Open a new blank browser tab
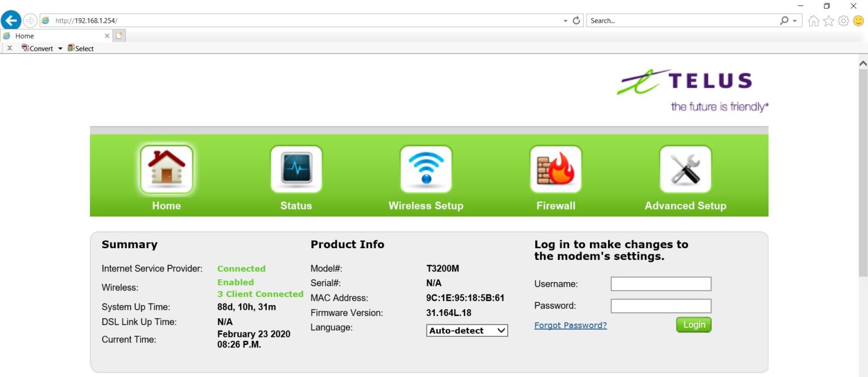Image resolution: width=868 pixels, height=377 pixels. click(119, 36)
